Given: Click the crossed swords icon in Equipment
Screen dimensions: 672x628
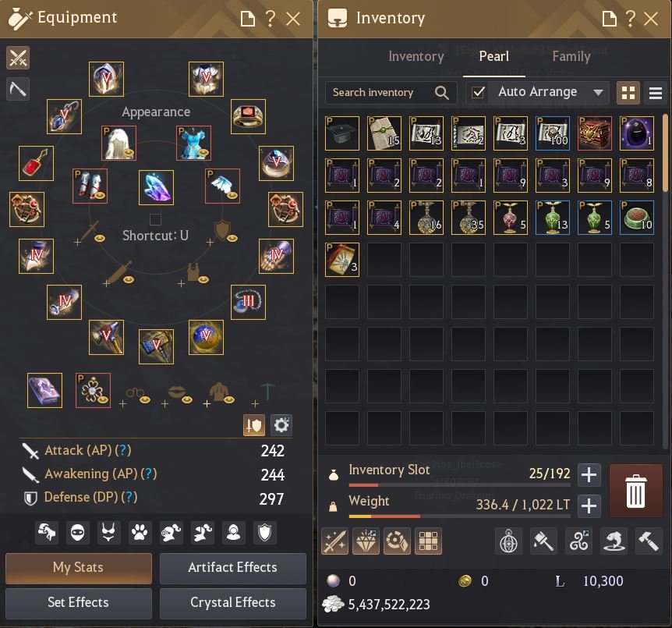Looking at the screenshot, I should pyautogui.click(x=18, y=58).
